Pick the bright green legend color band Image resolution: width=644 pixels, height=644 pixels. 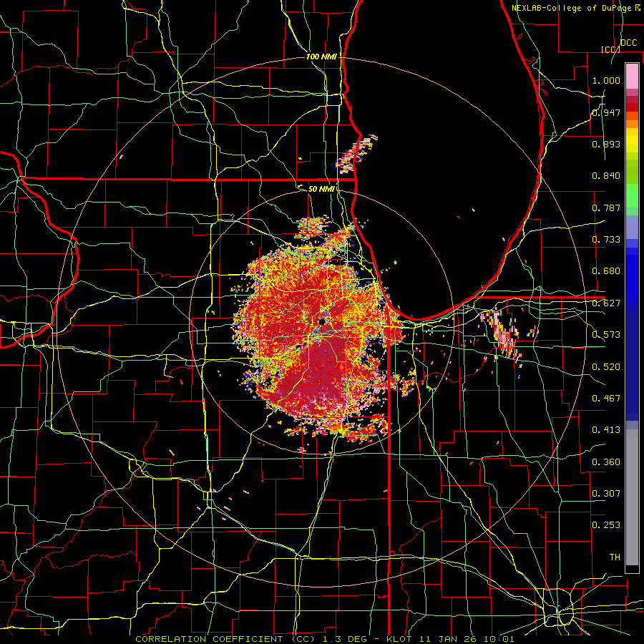[x=632, y=195]
